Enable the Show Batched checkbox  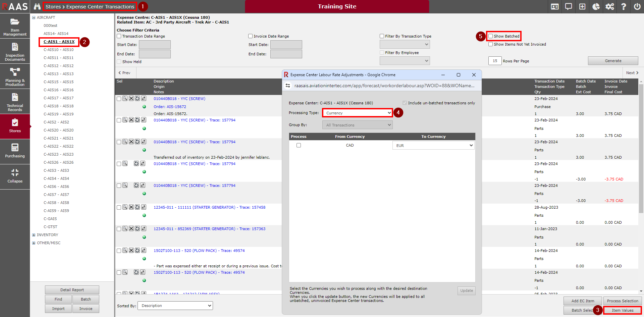pos(491,36)
